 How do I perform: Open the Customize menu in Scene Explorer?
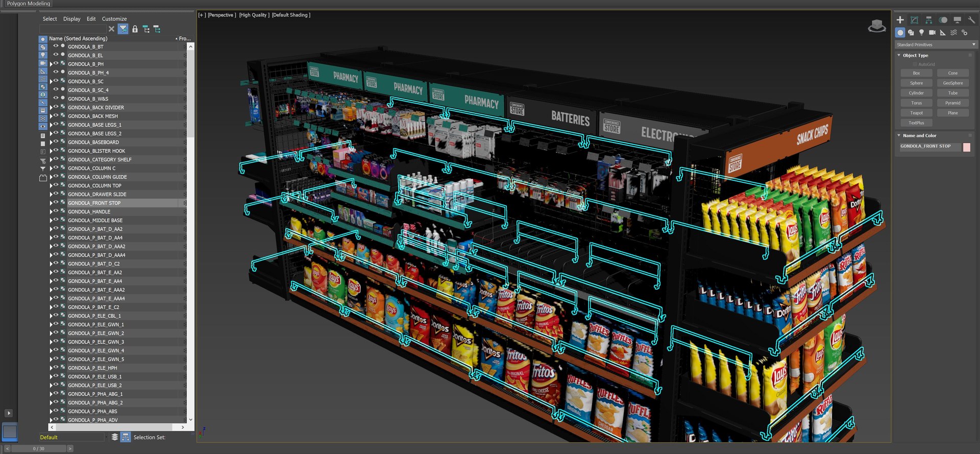coord(114,19)
